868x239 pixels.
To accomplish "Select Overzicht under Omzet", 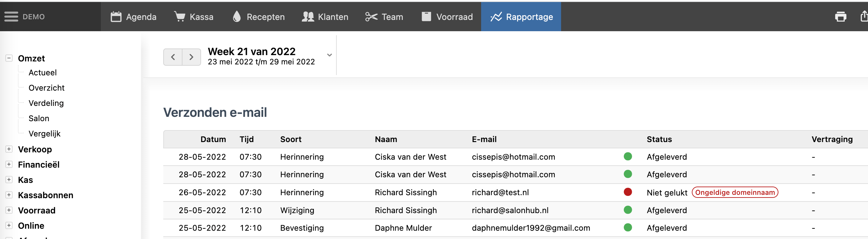I will pyautogui.click(x=46, y=88).
